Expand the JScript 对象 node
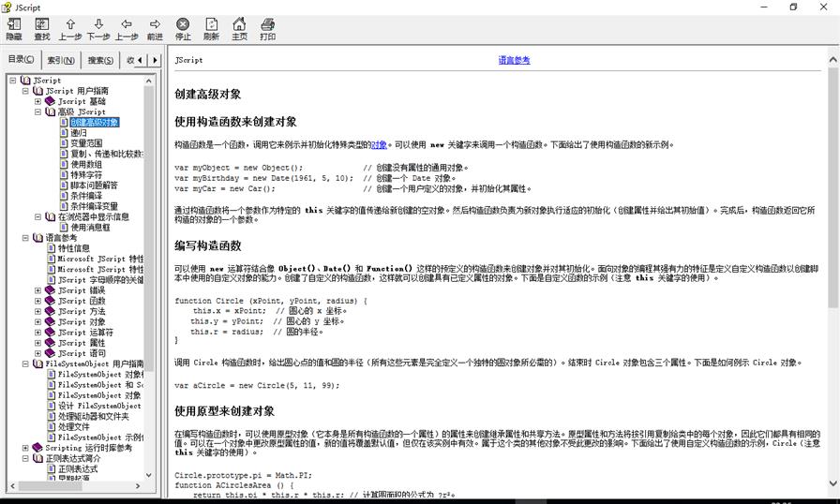This screenshot has height=504, width=840. (38, 321)
